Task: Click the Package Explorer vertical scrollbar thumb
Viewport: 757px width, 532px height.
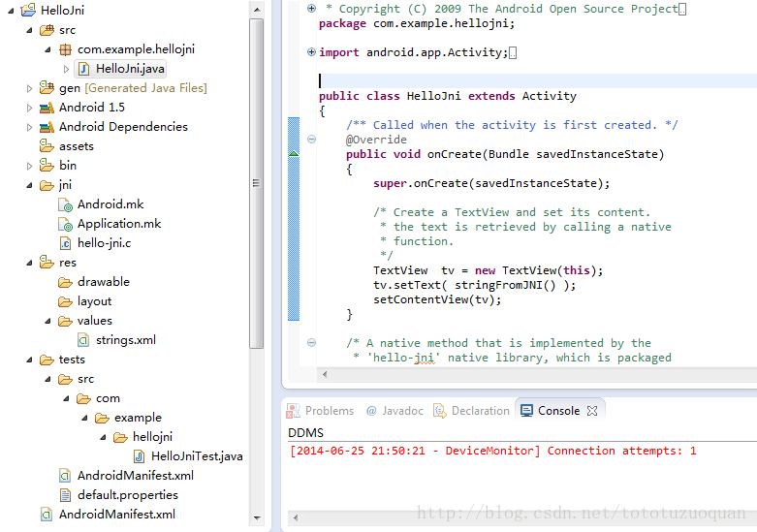Action: click(256, 183)
